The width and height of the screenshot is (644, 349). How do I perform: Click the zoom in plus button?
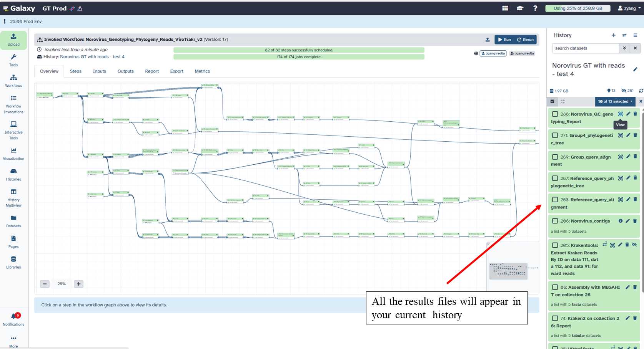[x=78, y=284]
